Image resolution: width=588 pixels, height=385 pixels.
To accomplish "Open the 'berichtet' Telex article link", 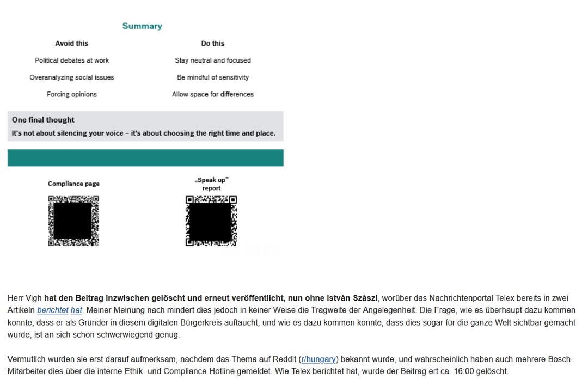I will (52, 310).
